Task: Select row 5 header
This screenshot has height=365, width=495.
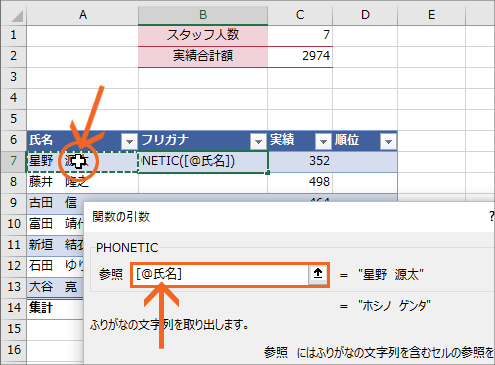Action: point(13,119)
